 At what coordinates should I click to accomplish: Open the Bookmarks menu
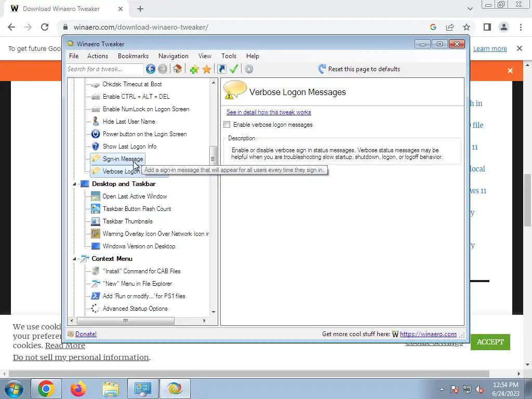click(133, 56)
